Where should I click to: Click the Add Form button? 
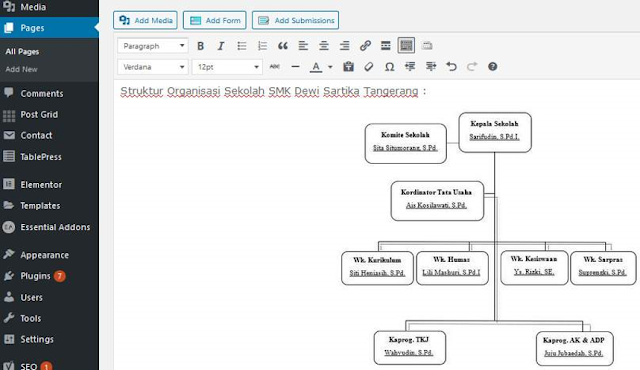tap(215, 20)
